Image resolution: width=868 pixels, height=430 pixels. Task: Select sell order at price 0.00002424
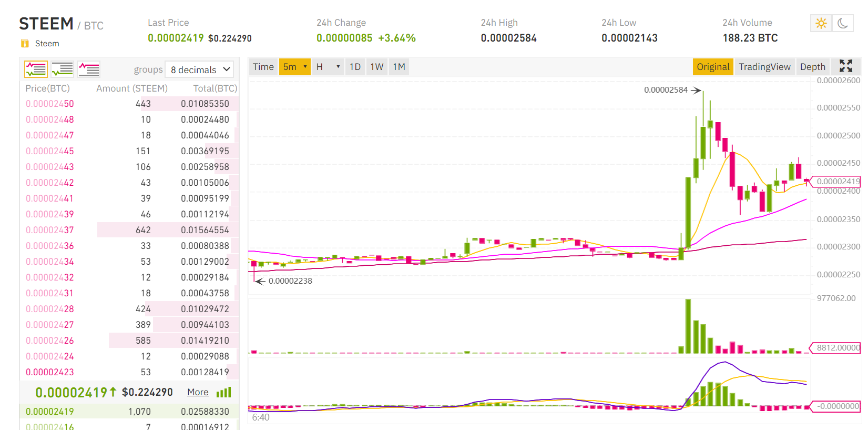coord(129,356)
